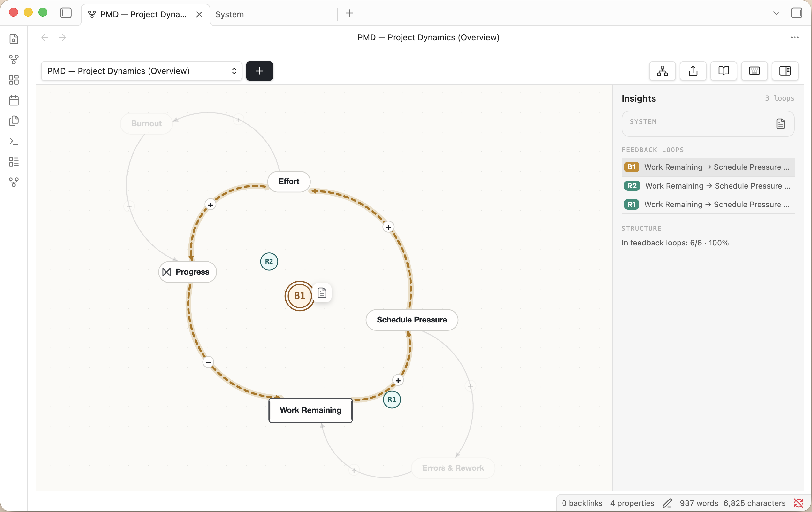
Task: Select the R1 feedback loop row
Action: tap(708, 205)
